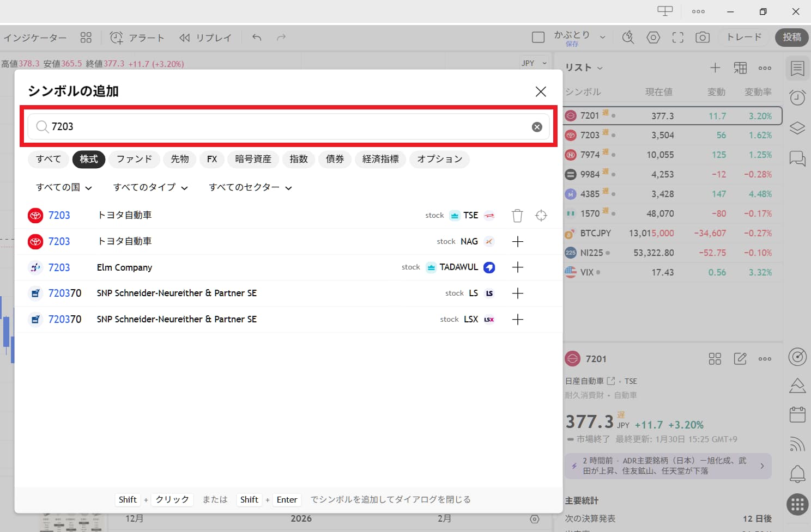Image resolution: width=811 pixels, height=532 pixels.
Task: Toggle the layout checkbox beside かぶとり
Action: click(538, 37)
